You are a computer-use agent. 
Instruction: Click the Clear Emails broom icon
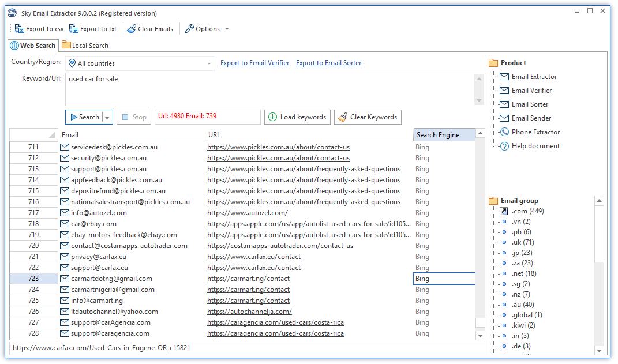pyautogui.click(x=132, y=29)
